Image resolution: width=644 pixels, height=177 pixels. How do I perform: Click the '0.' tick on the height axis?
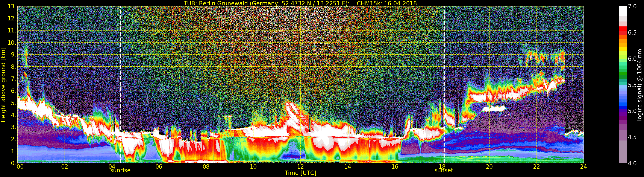[x=13, y=163]
